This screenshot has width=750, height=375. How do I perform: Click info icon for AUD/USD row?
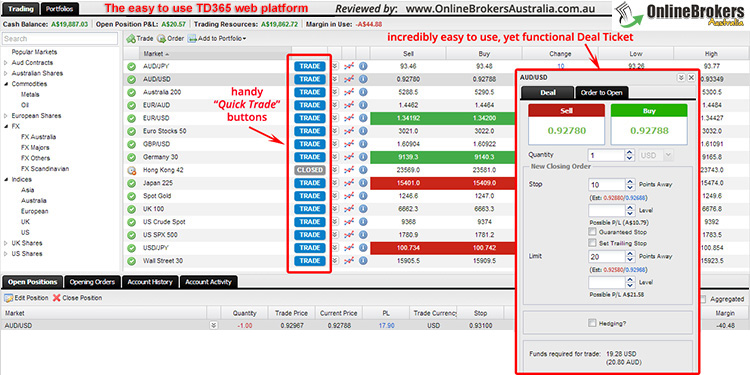363,79
